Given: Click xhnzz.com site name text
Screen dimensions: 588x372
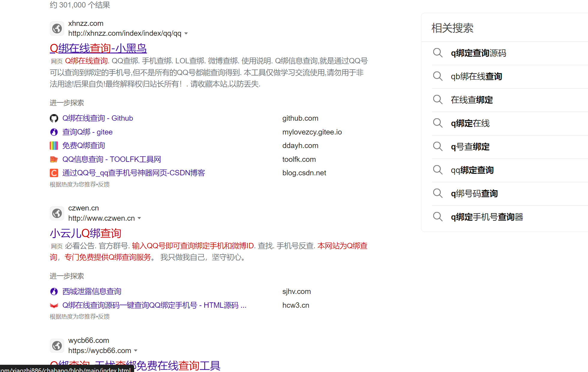Looking at the screenshot, I should (86, 23).
